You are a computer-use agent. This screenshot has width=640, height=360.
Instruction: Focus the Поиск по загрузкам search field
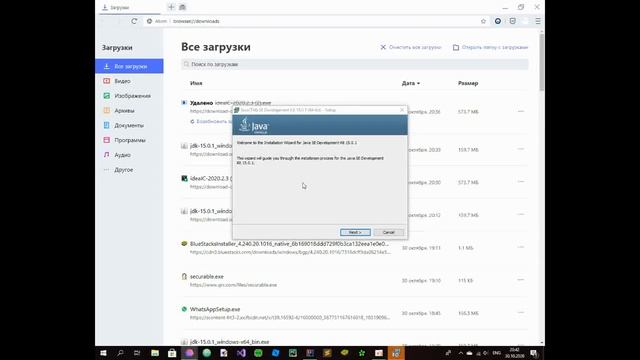pos(355,64)
